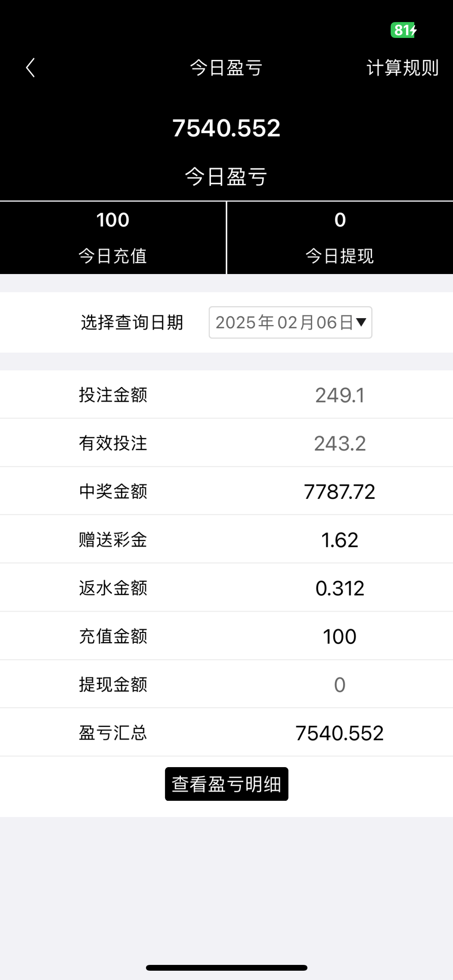Tap the back arrow icon
Image resolution: width=453 pixels, height=980 pixels.
[x=31, y=68]
